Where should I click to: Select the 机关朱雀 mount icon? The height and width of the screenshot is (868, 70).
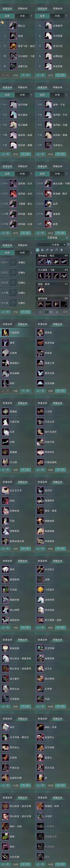[40, 343]
